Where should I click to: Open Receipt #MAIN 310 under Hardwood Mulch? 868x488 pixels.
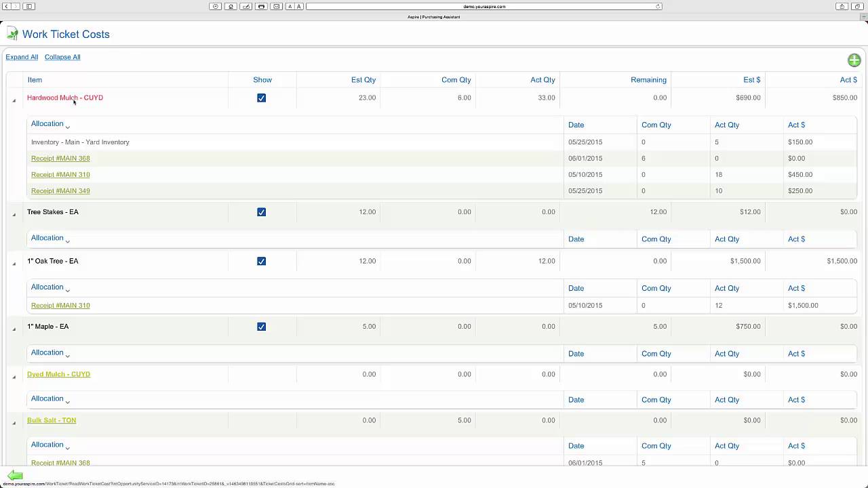pyautogui.click(x=60, y=175)
